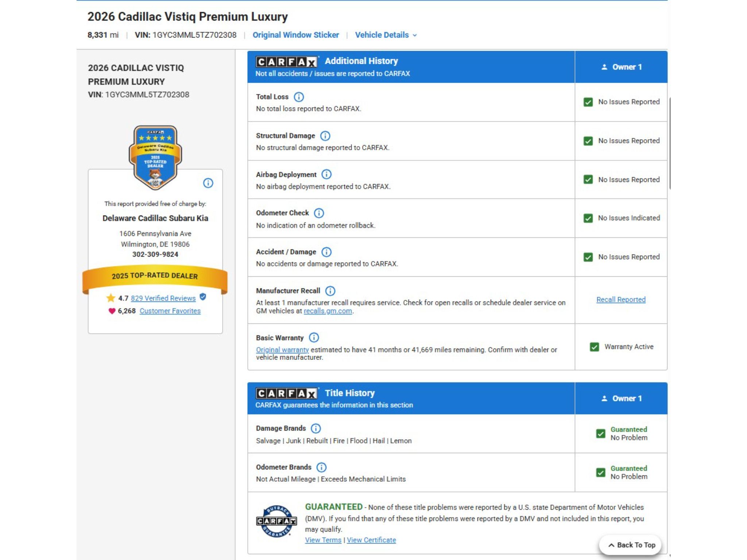
Task: Open the Damage Brands info icon
Action: point(316,428)
